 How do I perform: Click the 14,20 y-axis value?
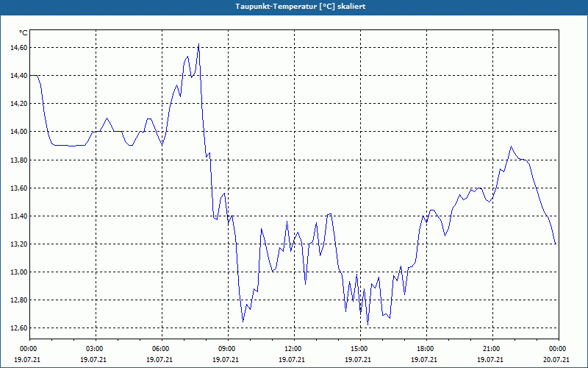click(18, 104)
